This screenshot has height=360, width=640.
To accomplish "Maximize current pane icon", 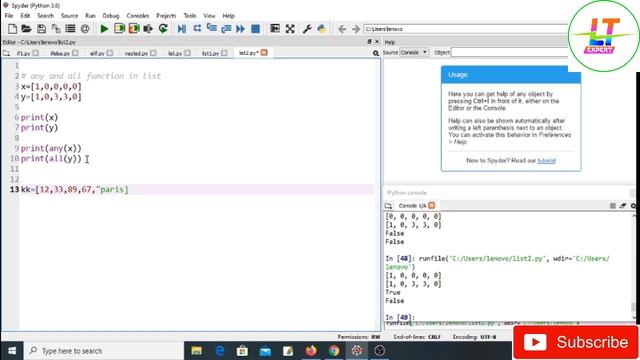I will click(275, 29).
